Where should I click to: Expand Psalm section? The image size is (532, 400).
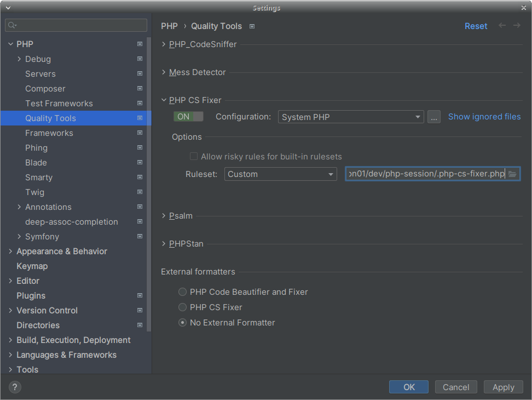pyautogui.click(x=164, y=216)
